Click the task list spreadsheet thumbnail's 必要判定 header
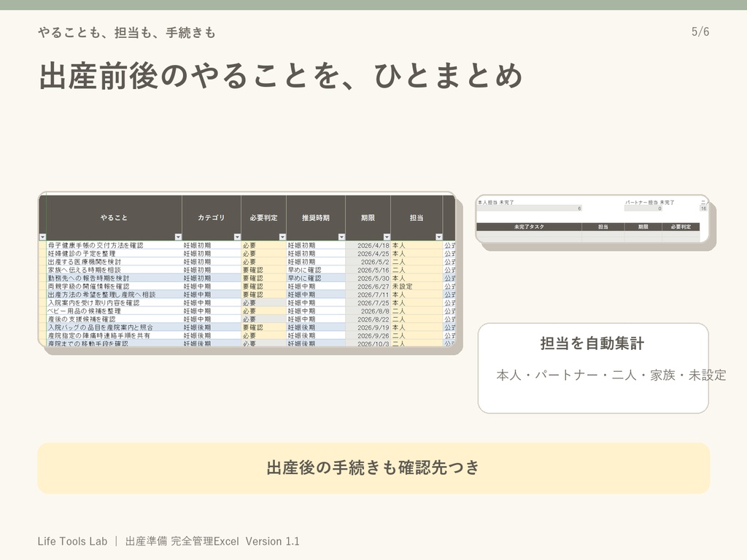 pos(263,217)
